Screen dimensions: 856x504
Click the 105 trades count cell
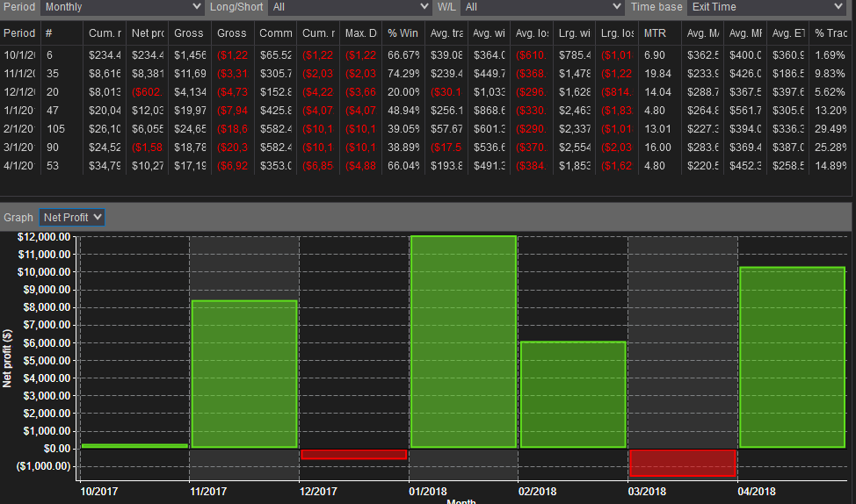[x=56, y=129]
